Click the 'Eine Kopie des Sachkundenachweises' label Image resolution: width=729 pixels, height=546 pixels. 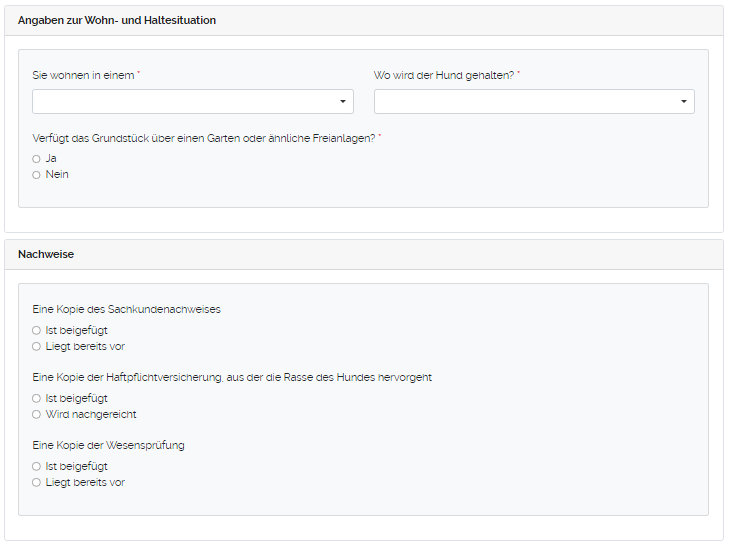click(x=126, y=309)
